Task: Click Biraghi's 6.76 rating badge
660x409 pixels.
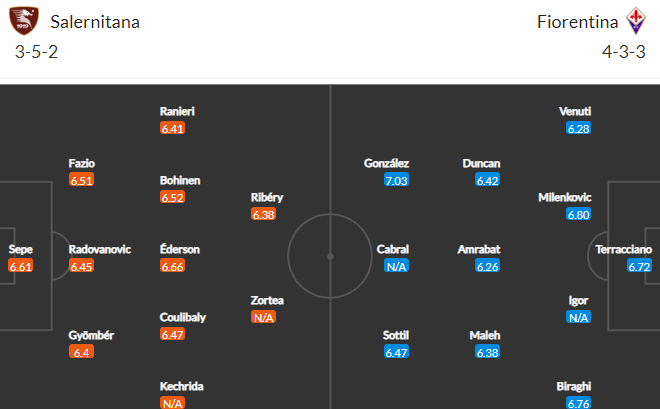Action: [578, 403]
